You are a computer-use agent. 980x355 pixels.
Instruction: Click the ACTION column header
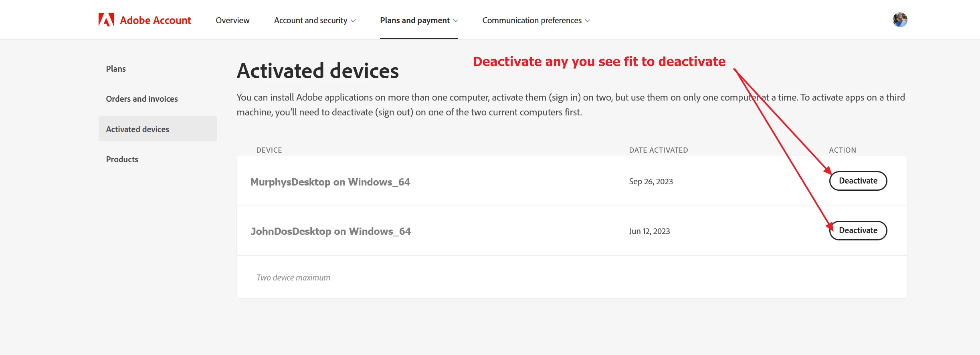pyautogui.click(x=843, y=150)
